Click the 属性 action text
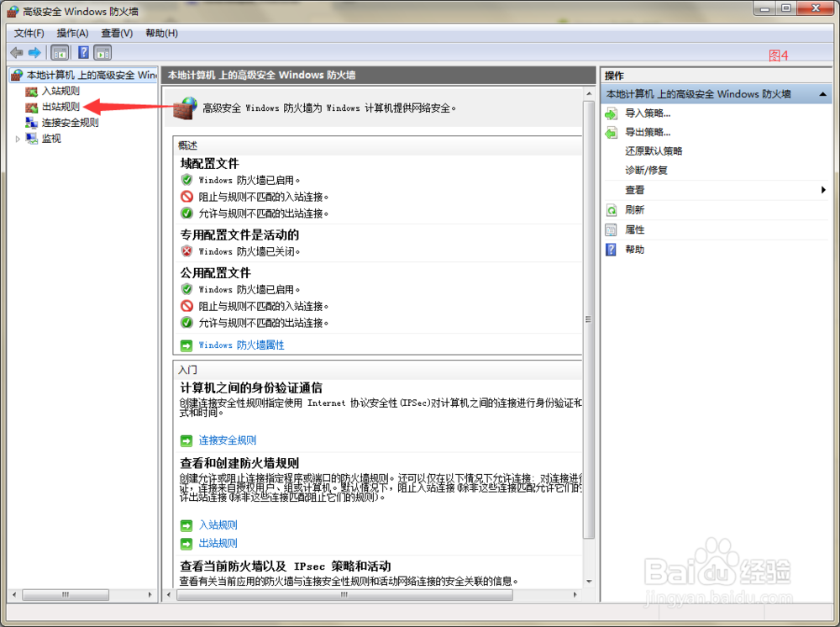 click(635, 230)
